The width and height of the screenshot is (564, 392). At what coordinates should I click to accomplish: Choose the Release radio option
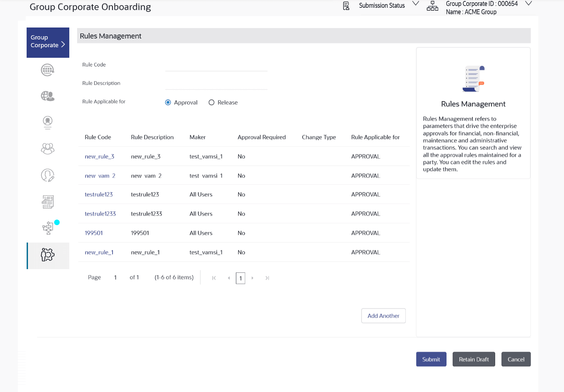coord(212,103)
